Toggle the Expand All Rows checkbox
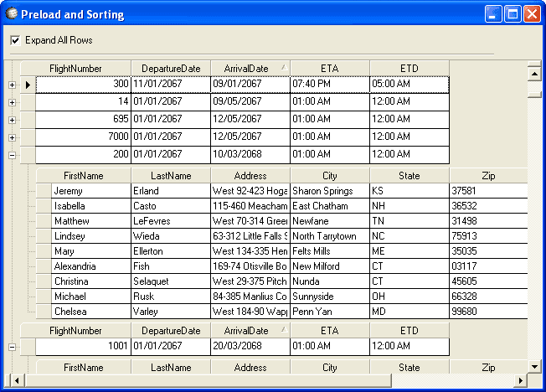Screen dimensions: 546x392 click(x=15, y=40)
